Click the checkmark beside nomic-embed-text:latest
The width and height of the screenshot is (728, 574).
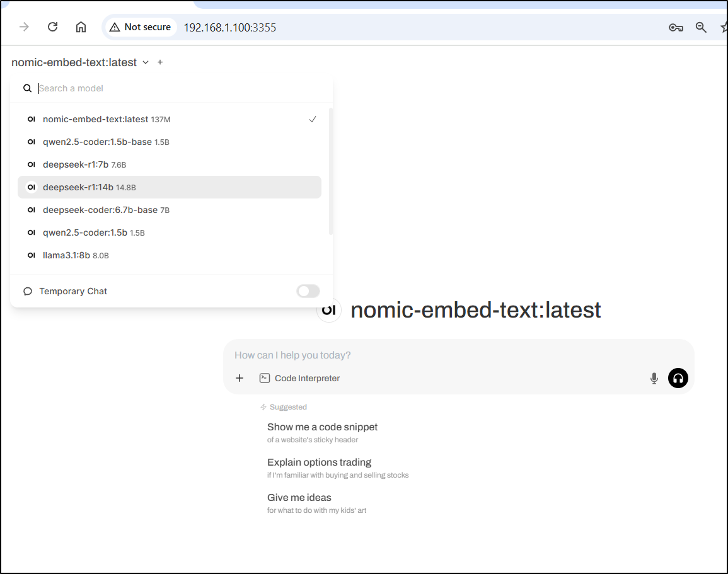pyautogui.click(x=313, y=119)
